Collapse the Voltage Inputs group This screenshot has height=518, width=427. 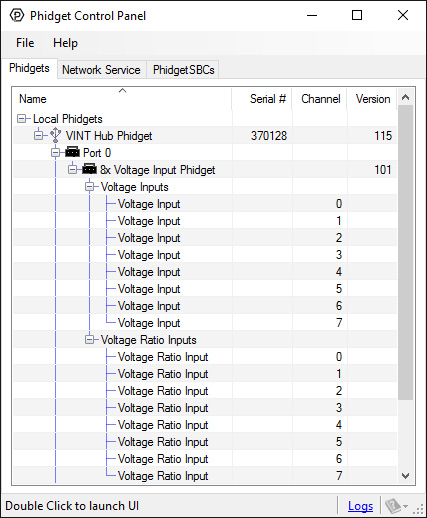coord(89,187)
